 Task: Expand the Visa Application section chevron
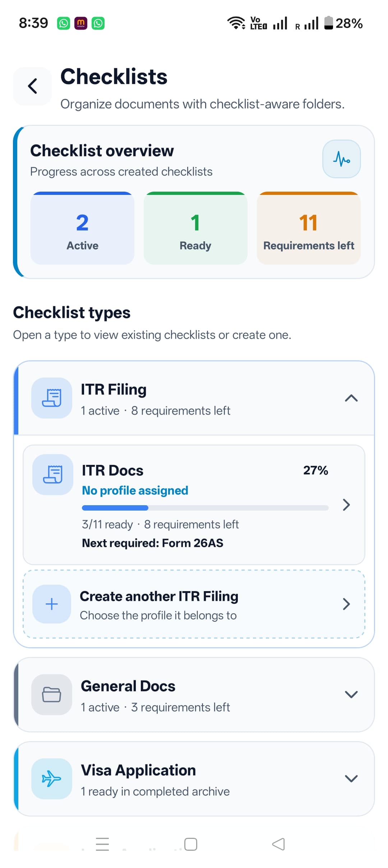point(351,778)
